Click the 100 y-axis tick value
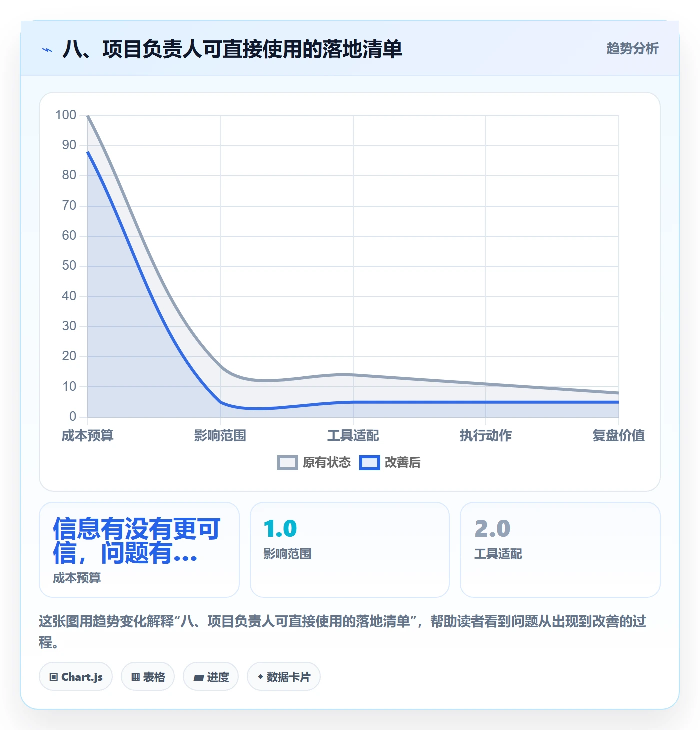Screen dimensions: 700x730 (x=66, y=115)
